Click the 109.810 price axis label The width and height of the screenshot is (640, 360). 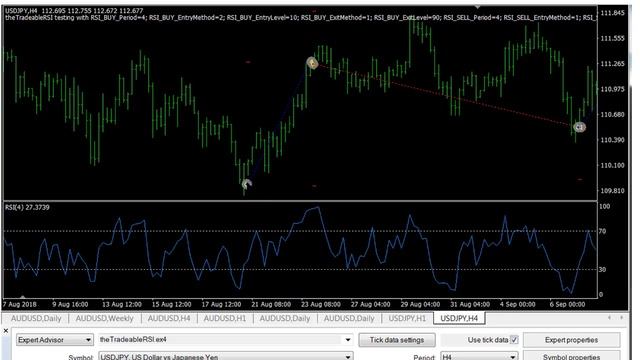pyautogui.click(x=613, y=191)
